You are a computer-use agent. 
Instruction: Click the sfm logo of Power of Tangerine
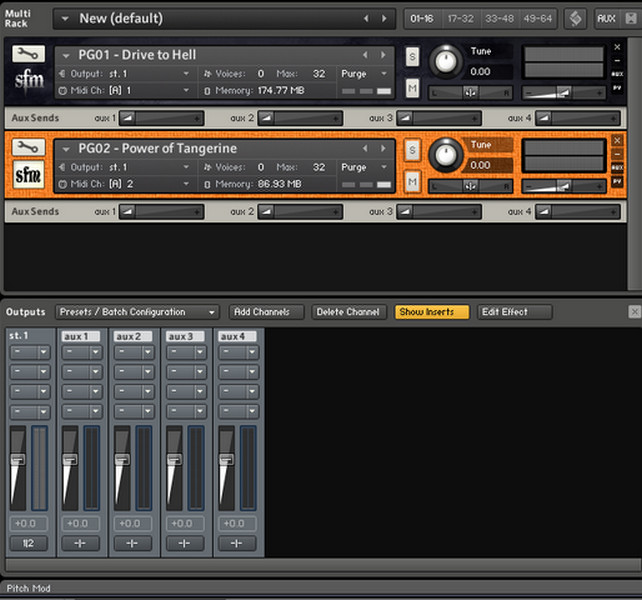click(x=29, y=176)
